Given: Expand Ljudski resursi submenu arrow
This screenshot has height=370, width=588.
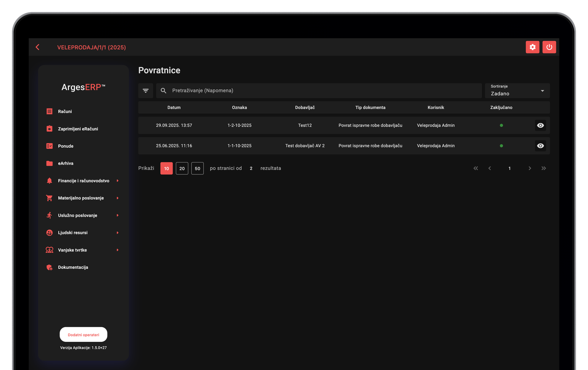Looking at the screenshot, I should pyautogui.click(x=118, y=233).
